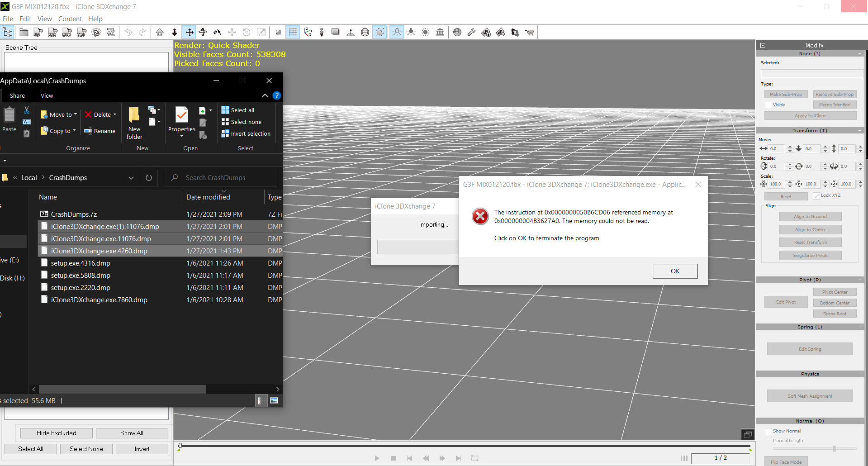Click the wrench preferences icon
Image resolution: width=868 pixels, height=466 pixels.
tap(471, 32)
